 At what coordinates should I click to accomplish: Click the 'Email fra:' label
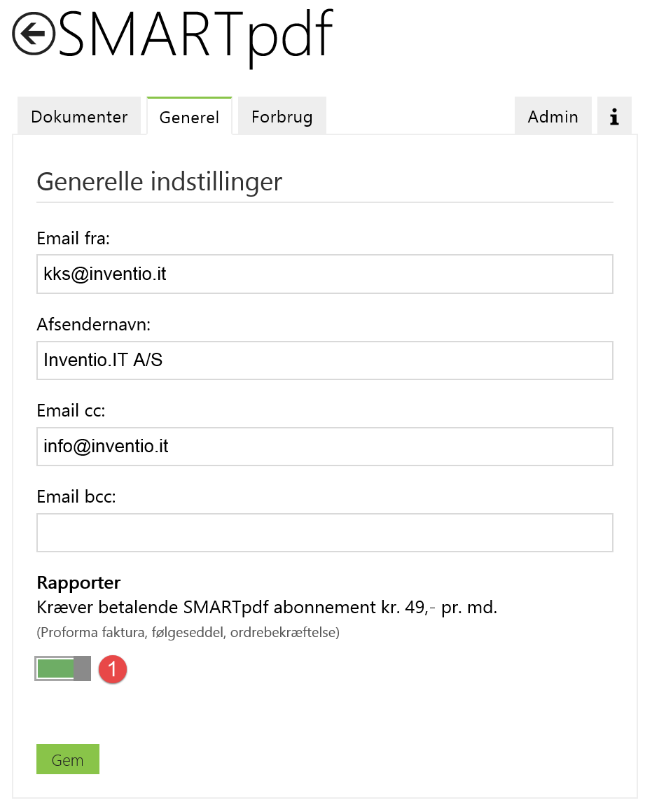(73, 238)
